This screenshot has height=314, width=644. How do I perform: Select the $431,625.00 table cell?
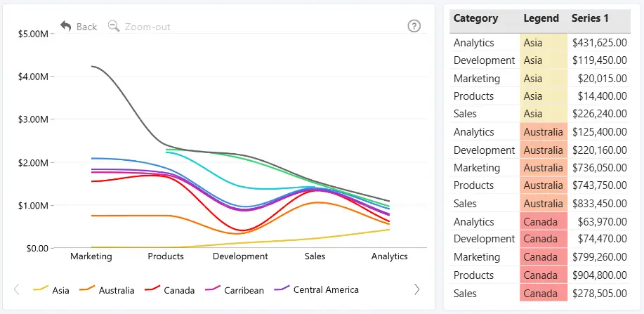pyautogui.click(x=600, y=43)
